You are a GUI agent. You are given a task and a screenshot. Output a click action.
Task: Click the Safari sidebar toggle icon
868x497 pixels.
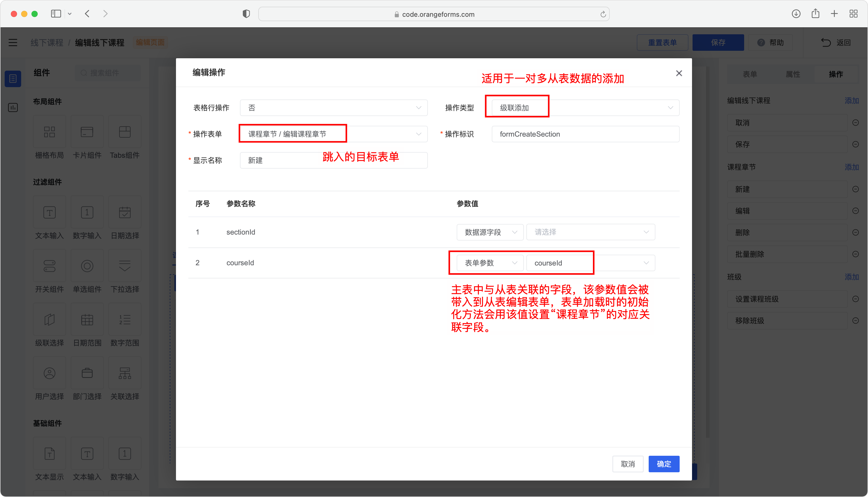click(x=56, y=14)
